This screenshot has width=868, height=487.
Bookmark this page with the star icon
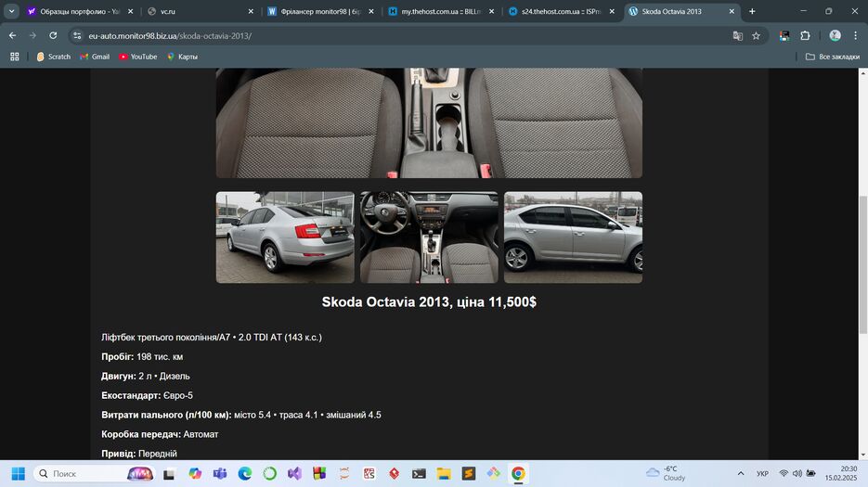click(x=756, y=35)
